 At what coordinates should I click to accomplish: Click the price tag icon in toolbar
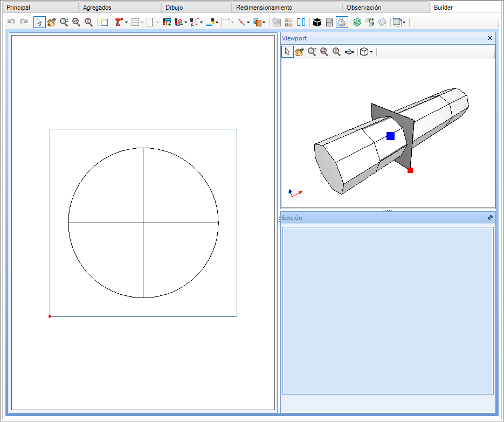(382, 22)
